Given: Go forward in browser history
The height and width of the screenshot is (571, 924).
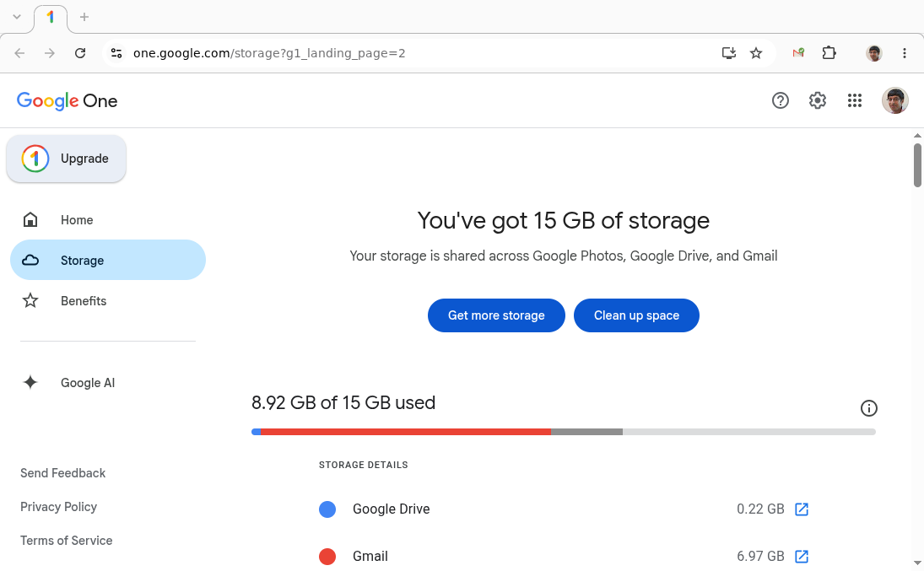Looking at the screenshot, I should [x=50, y=53].
